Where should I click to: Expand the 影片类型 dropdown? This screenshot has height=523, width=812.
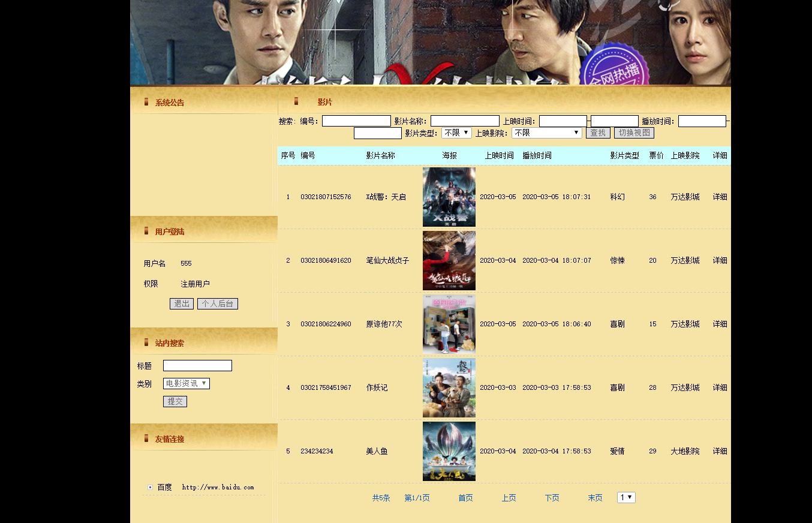coord(456,133)
